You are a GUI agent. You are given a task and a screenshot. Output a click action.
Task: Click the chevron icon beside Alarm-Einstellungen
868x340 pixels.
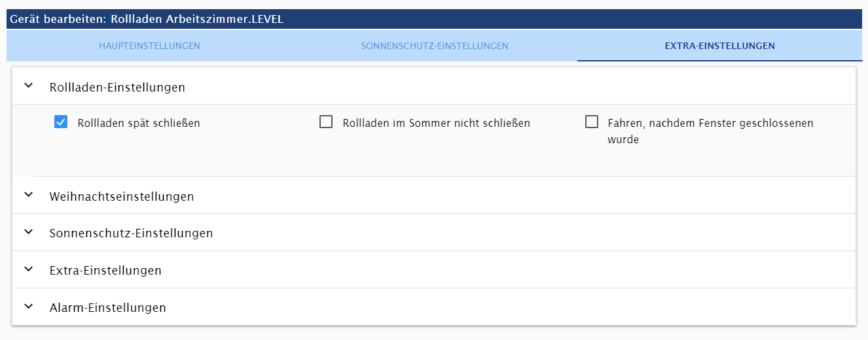[x=28, y=307]
